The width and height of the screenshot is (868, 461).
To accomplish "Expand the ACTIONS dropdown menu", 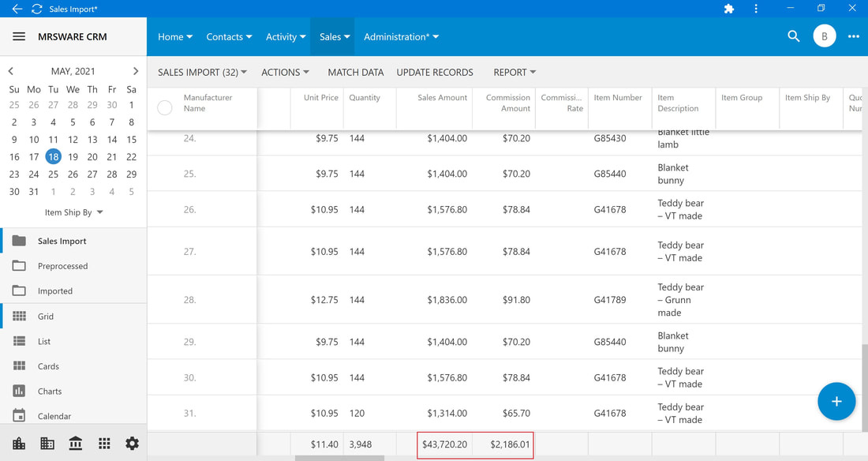I will coord(285,73).
